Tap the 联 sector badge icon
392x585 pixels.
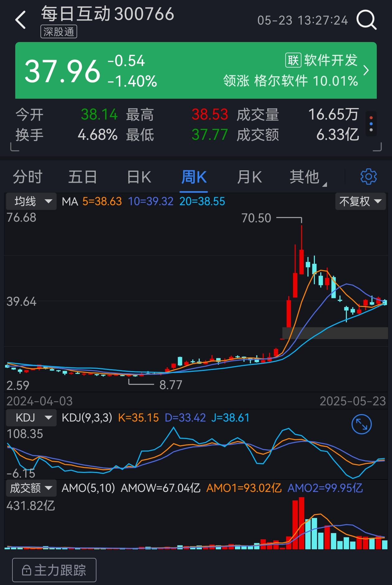(x=293, y=60)
